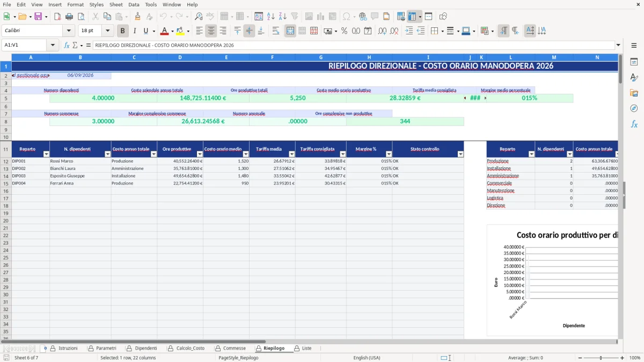The image size is (644, 362).
Task: Click Merge and Center Cells icon
Action: (290, 31)
